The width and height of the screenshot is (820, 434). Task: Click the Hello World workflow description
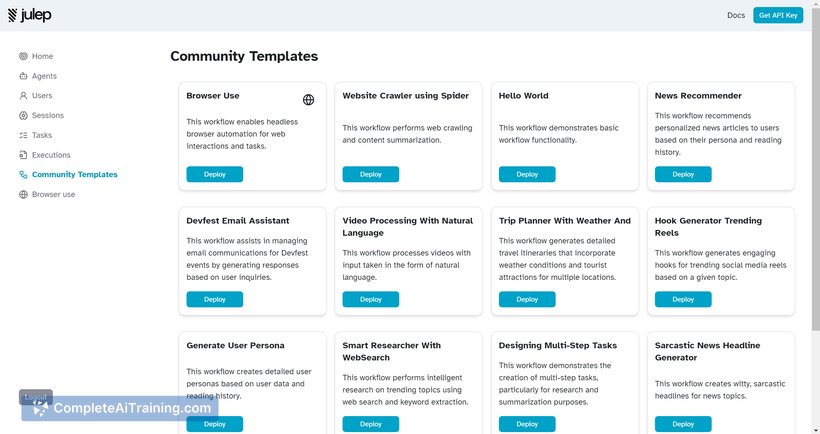(559, 134)
